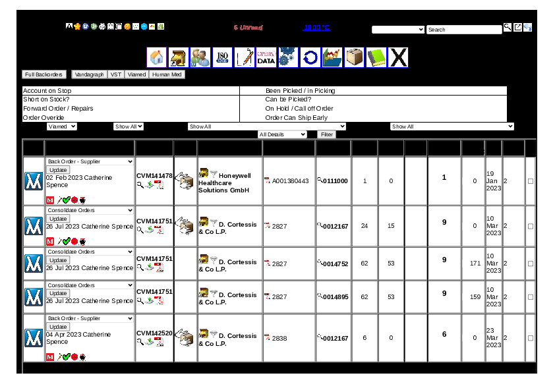Click the large black X toolbar icon
The width and height of the screenshot is (555, 392).
pyautogui.click(x=398, y=57)
